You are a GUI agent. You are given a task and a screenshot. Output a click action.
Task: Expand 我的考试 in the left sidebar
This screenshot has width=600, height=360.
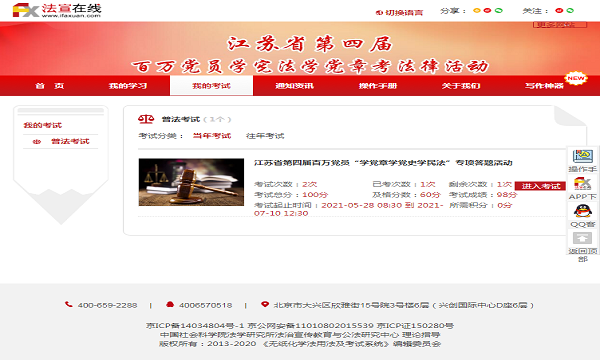click(42, 125)
